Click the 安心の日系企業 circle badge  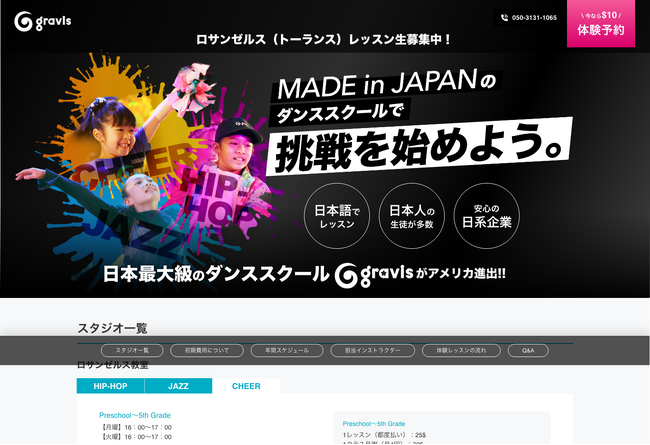pyautogui.click(x=487, y=216)
